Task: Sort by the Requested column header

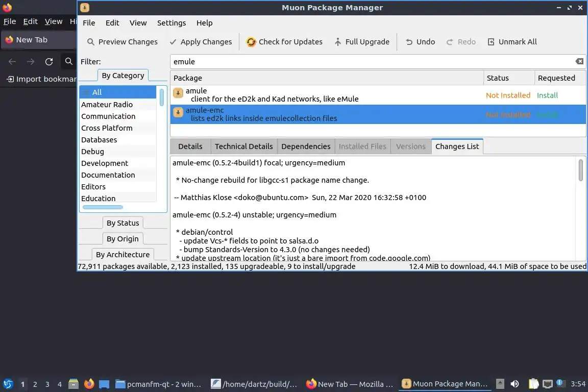Action: [560, 78]
